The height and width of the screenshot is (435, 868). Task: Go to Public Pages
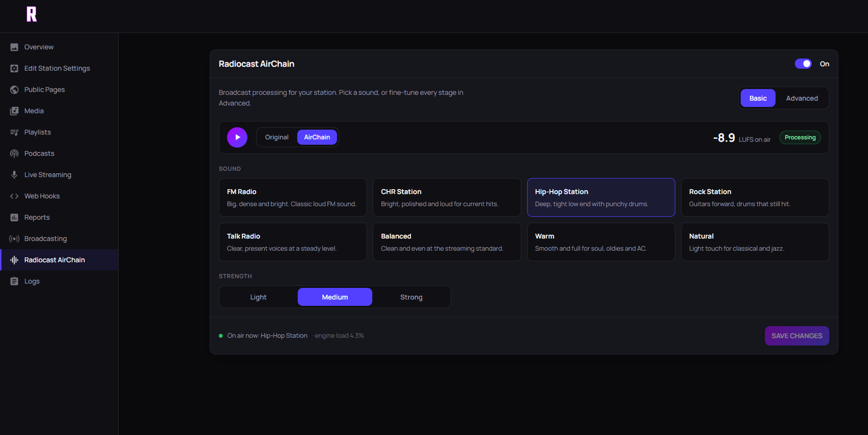click(x=59, y=90)
